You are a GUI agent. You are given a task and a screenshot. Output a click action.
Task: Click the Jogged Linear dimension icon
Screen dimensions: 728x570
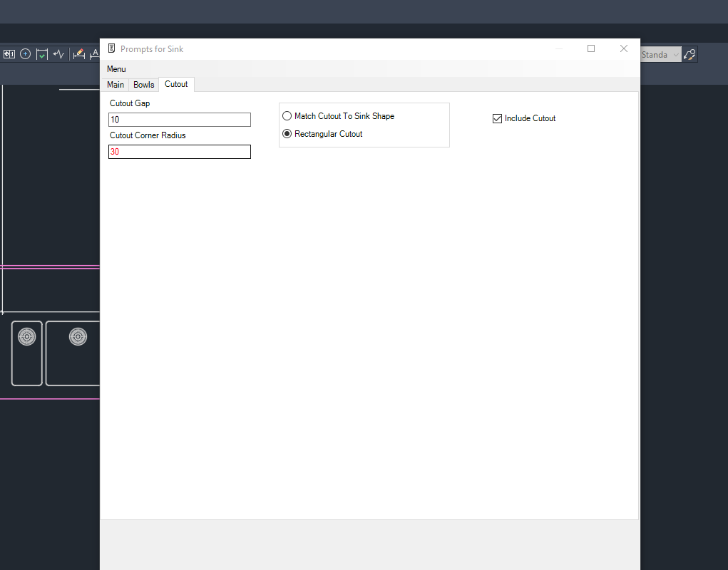point(58,54)
